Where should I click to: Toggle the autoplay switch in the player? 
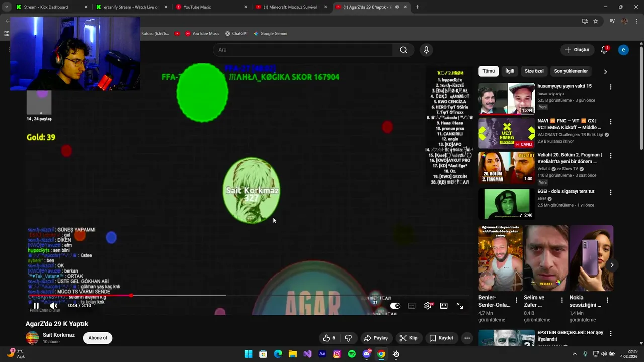(x=395, y=306)
